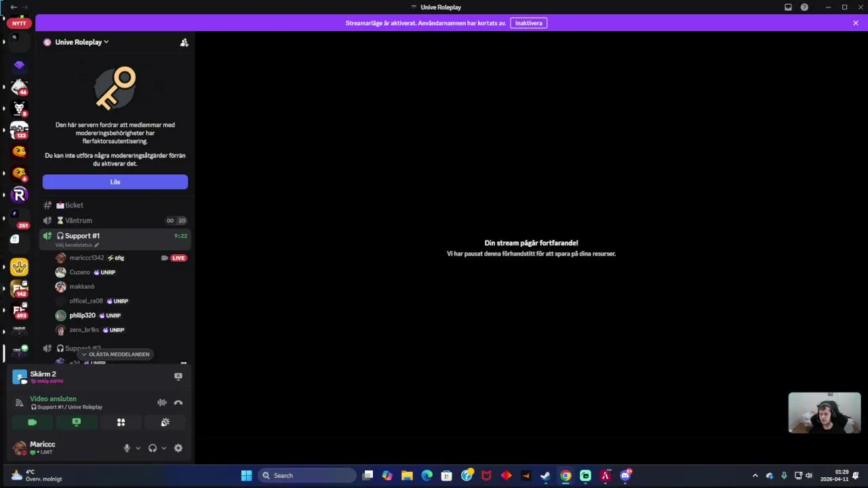Viewport: 868px width, 488px height.
Task: Open the Discord help icon
Action: tap(804, 7)
